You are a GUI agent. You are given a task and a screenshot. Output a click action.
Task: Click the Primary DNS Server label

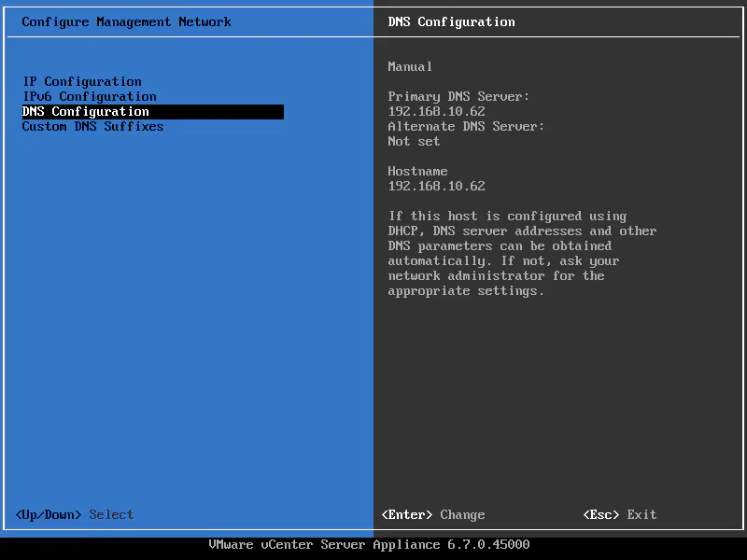458,96
